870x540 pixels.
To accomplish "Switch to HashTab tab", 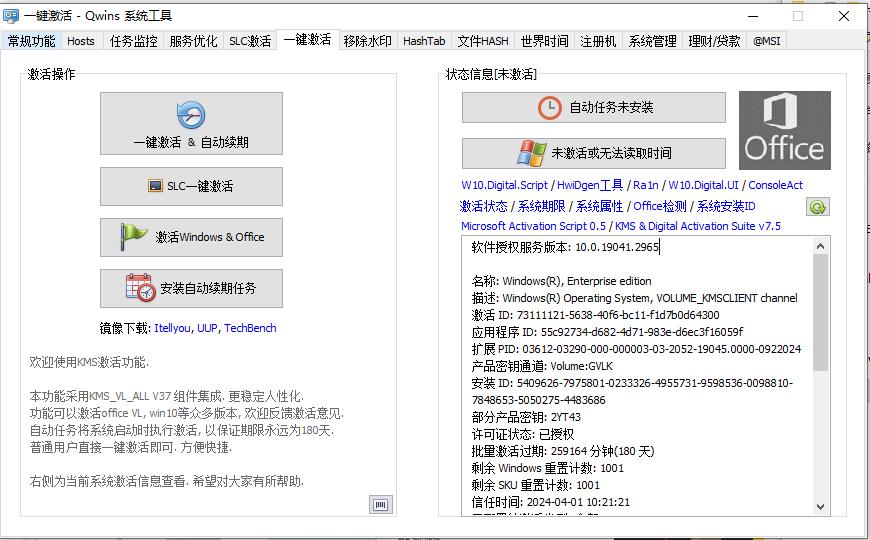I will coord(424,41).
